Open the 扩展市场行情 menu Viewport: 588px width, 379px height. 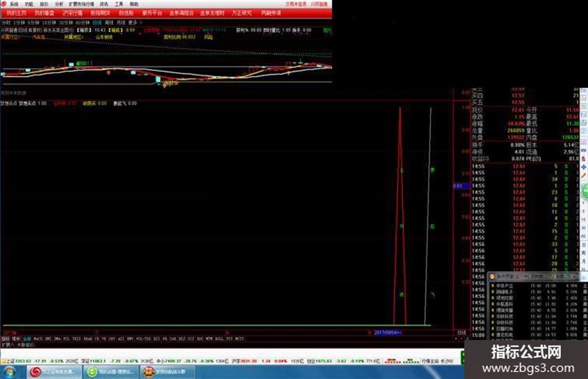click(x=82, y=4)
